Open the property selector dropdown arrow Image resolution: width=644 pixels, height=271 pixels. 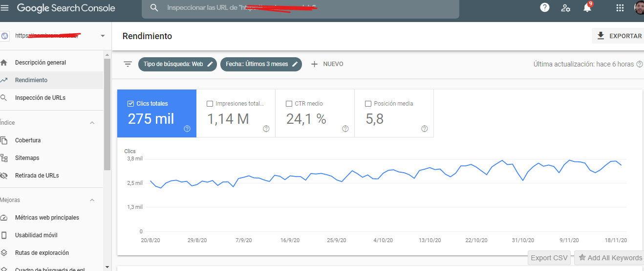pos(103,36)
